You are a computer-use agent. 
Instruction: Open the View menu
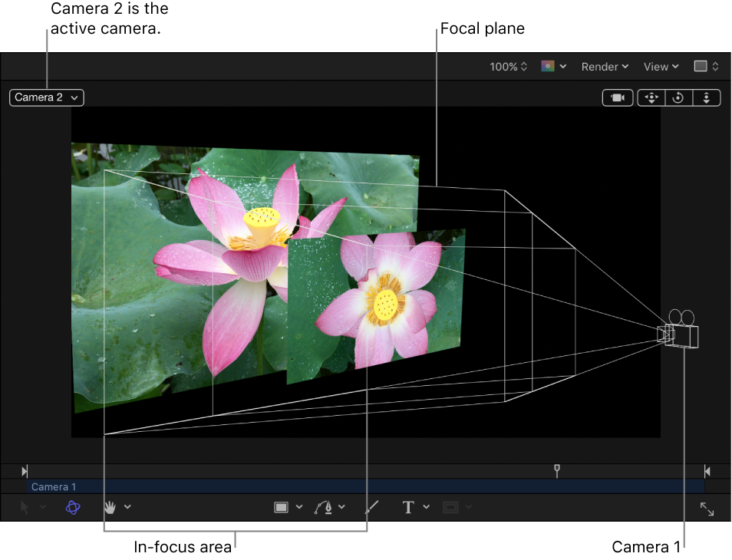pos(659,67)
